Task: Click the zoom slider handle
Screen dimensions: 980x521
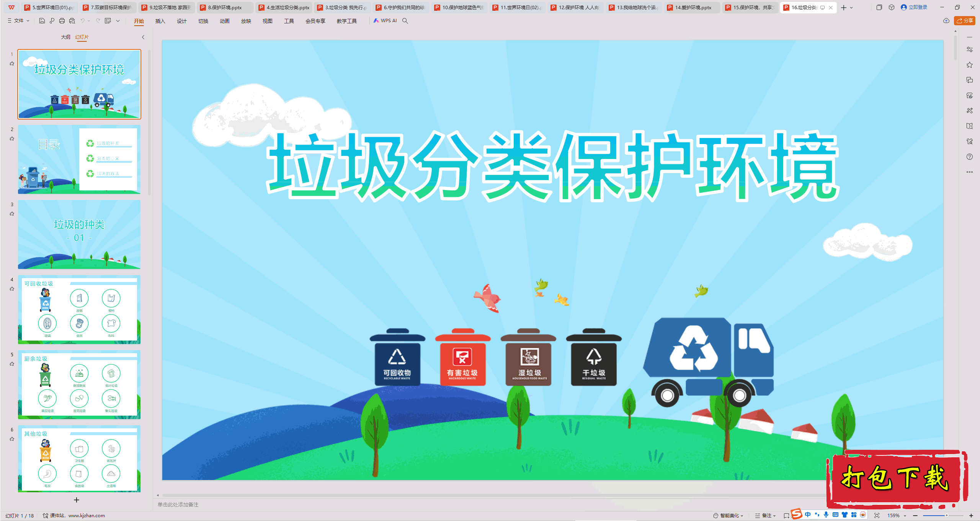Action: (x=947, y=516)
